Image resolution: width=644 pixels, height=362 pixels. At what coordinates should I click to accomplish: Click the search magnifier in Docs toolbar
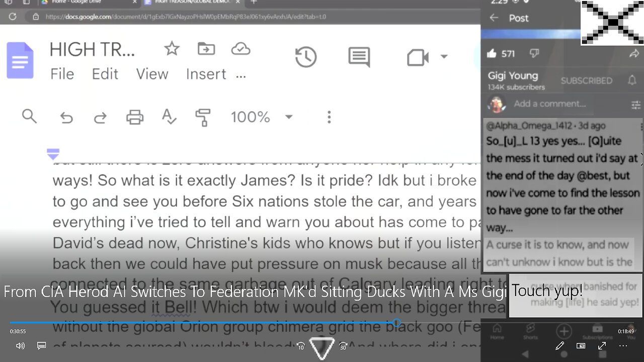tap(30, 117)
